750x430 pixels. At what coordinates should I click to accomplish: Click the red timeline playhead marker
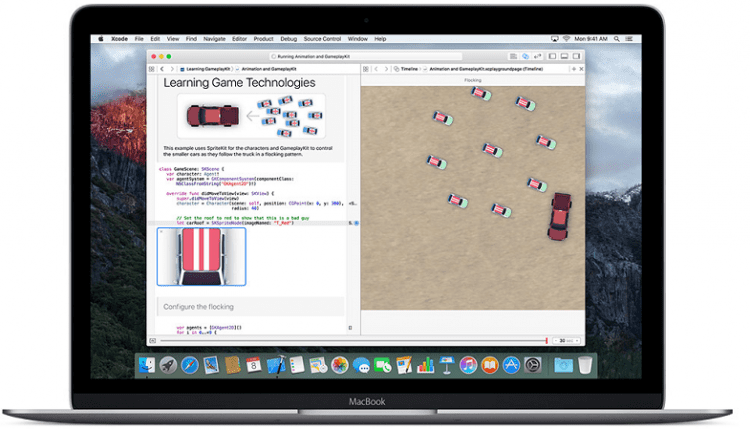click(546, 341)
